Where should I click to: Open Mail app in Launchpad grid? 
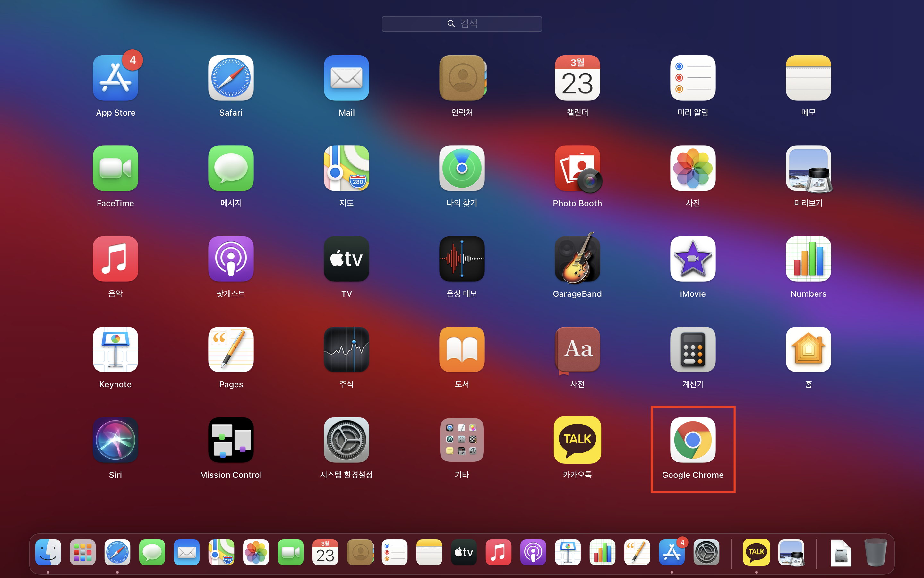(346, 78)
